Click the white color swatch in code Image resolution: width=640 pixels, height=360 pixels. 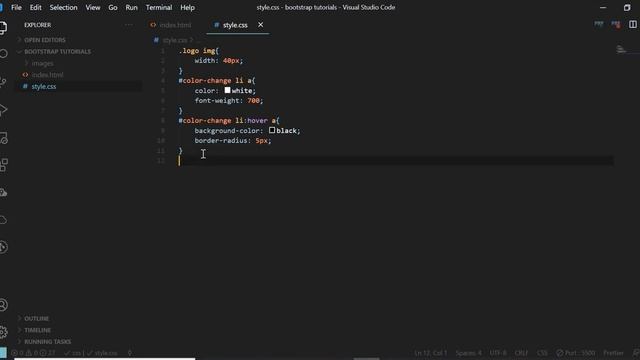227,90
